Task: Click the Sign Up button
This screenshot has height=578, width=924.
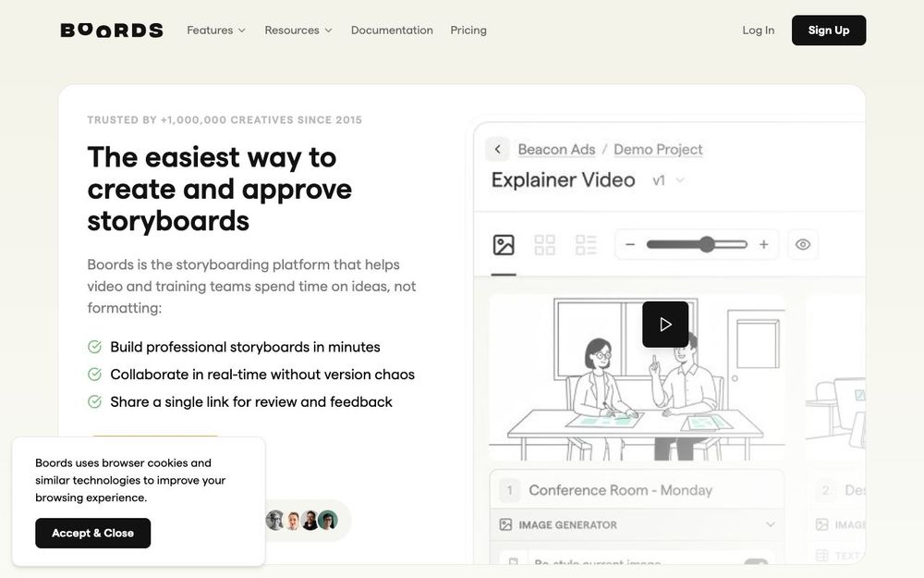Action: click(x=829, y=31)
